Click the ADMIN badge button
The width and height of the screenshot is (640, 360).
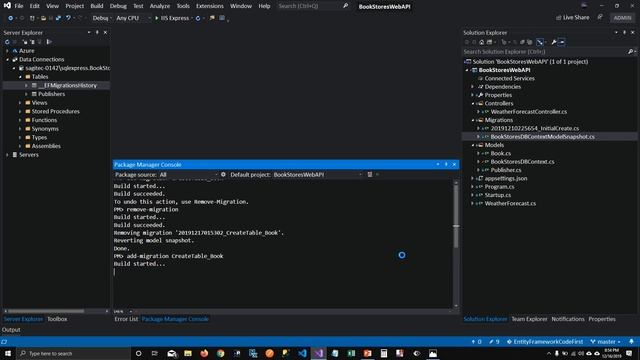622,18
